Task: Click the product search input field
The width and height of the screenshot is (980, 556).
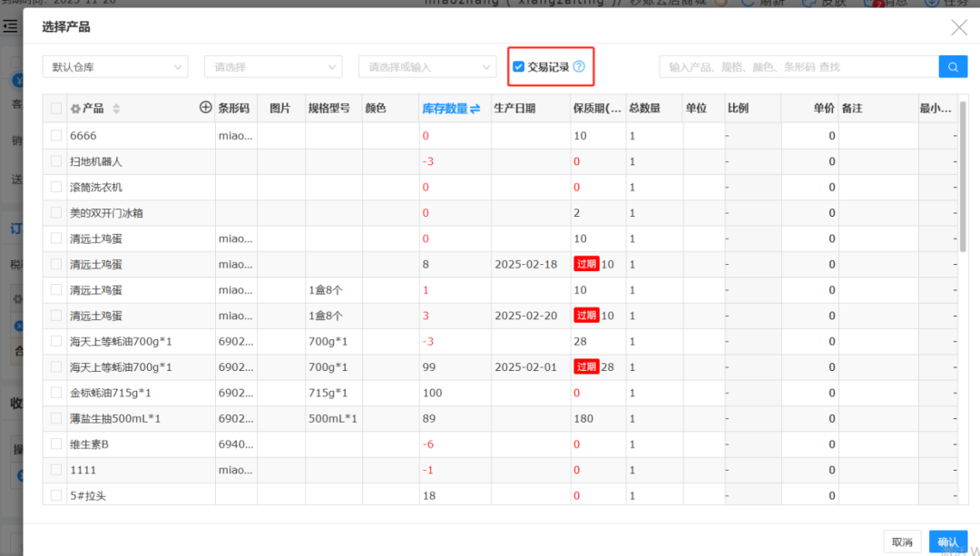Action: [799, 67]
